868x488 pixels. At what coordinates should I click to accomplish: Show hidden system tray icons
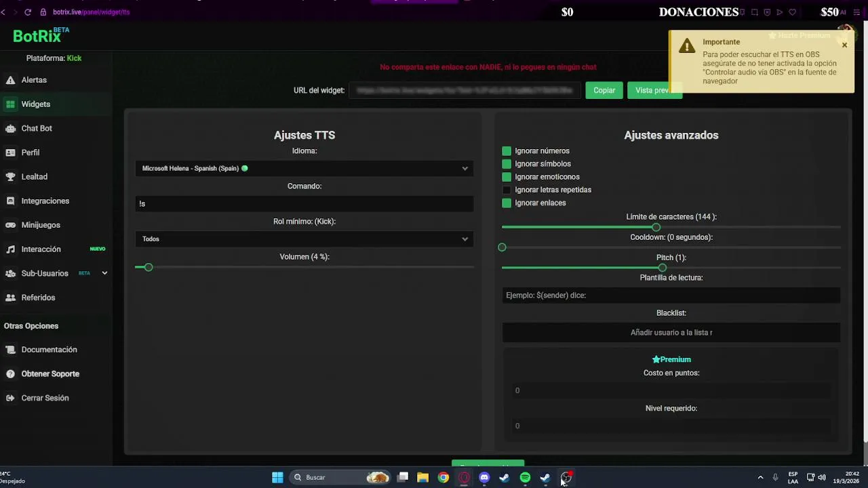[760, 477]
